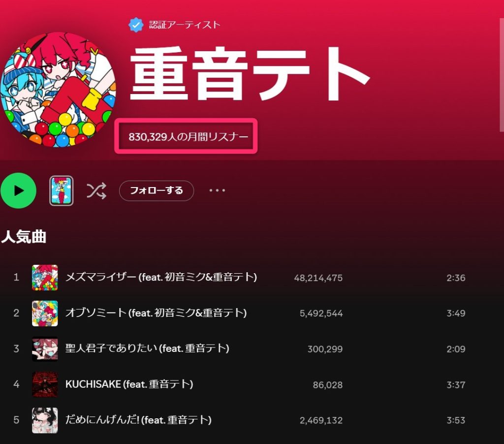
Task: Click the green play button
Action: coord(18,190)
